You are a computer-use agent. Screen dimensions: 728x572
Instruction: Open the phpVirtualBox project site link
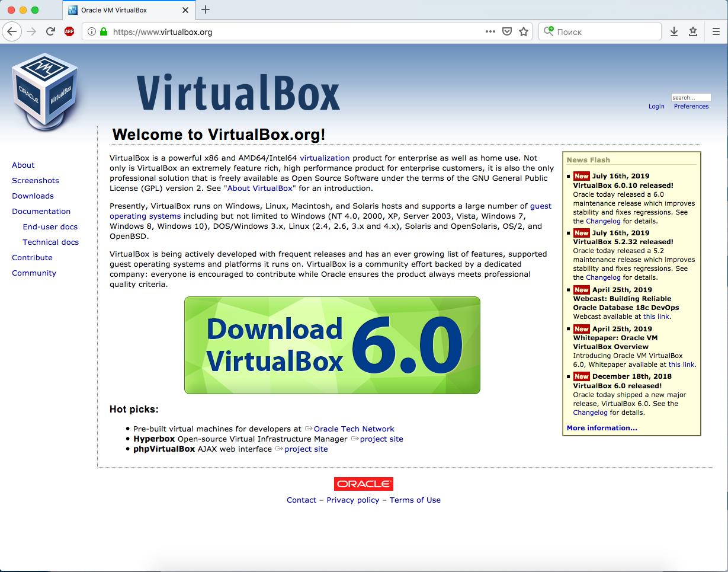306,449
